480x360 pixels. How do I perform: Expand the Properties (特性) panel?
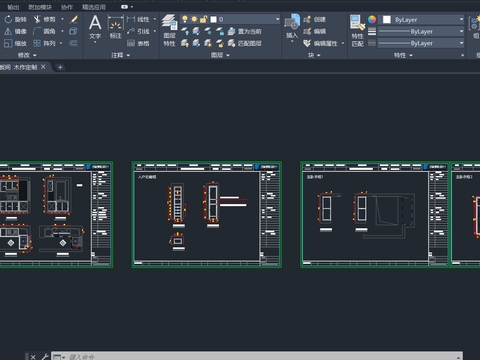click(x=403, y=55)
